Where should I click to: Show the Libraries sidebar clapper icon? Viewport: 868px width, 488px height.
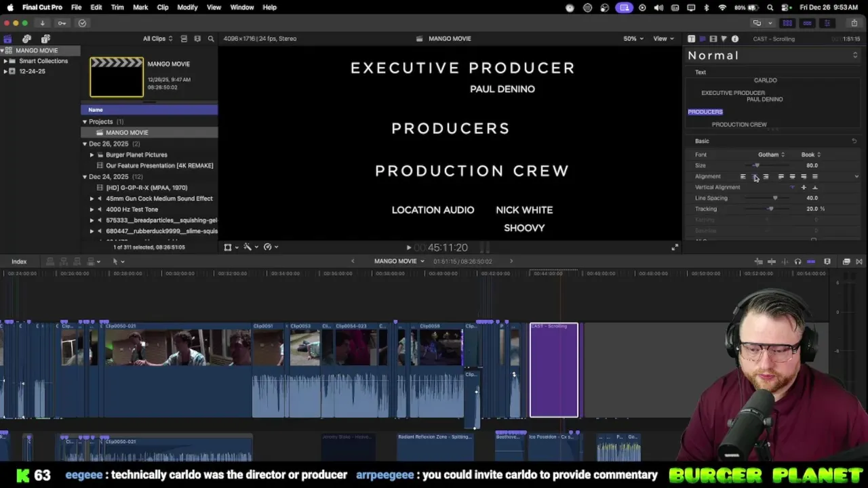coord(7,39)
